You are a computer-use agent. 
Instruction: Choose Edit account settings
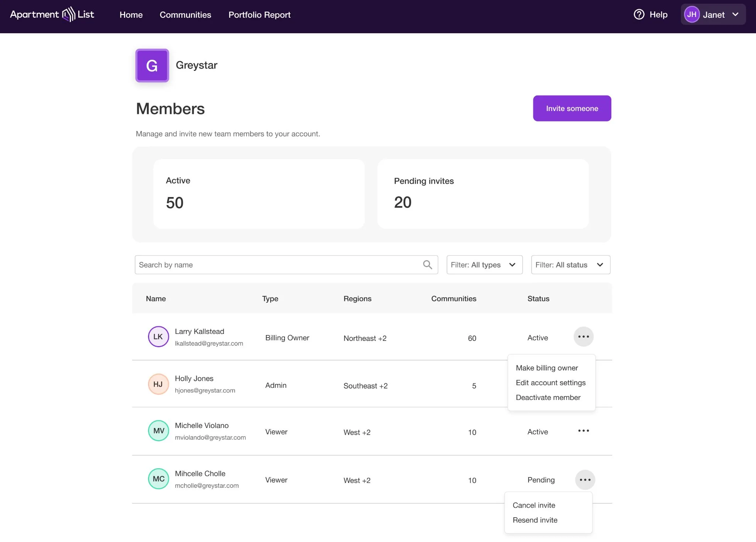pos(550,383)
